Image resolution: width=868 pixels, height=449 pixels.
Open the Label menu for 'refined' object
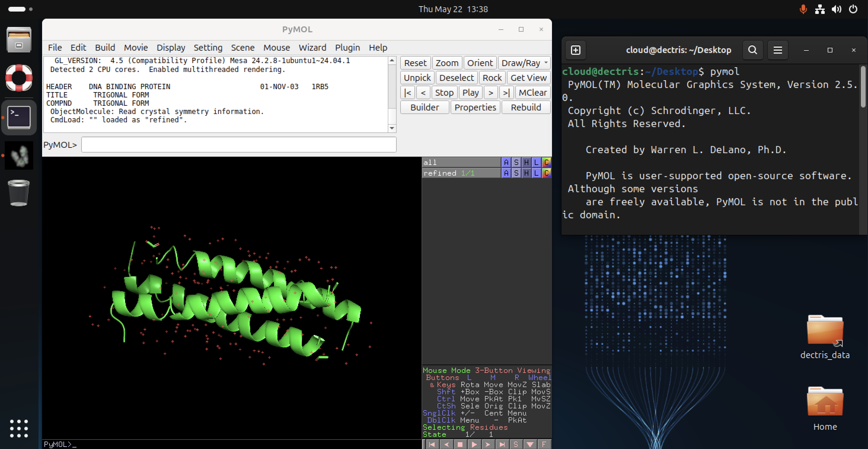click(537, 173)
